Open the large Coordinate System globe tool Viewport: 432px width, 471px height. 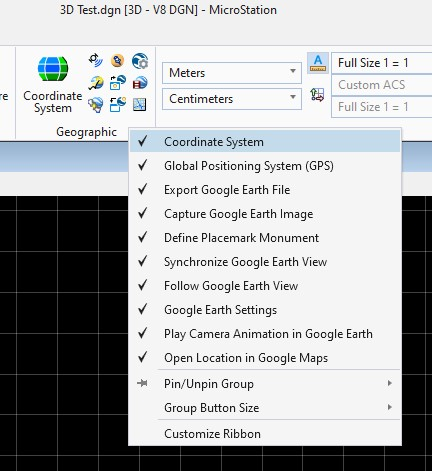coord(53,84)
